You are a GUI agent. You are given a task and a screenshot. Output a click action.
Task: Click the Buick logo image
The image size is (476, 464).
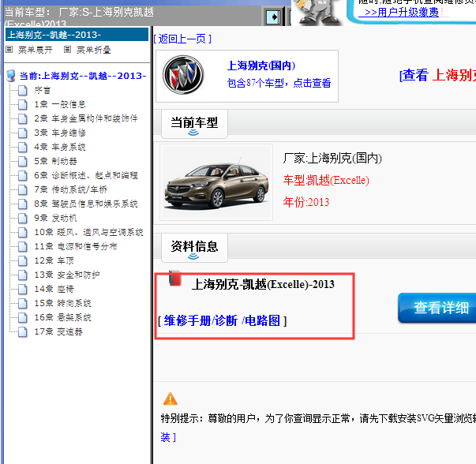point(183,75)
